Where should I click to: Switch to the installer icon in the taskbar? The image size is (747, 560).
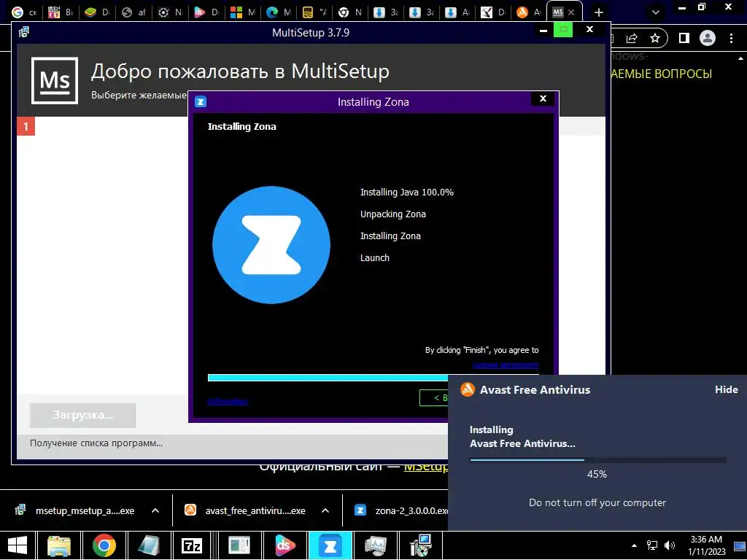click(421, 545)
